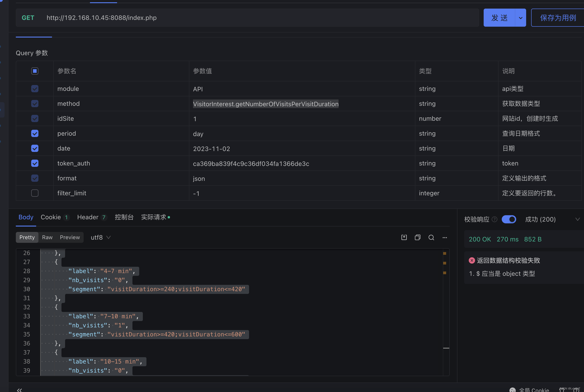The width and height of the screenshot is (584, 392).
Task: Open more options ellipsis in response toolbar
Action: coord(445,238)
